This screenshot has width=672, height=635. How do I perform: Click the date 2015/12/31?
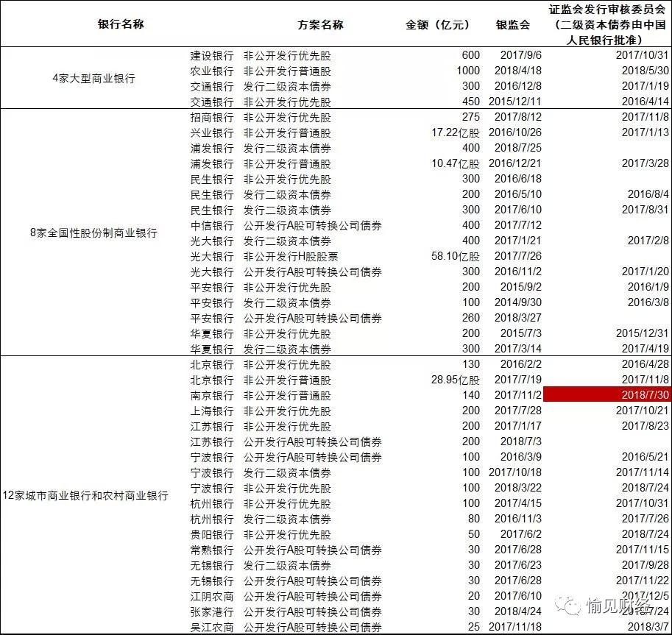pyautogui.click(x=643, y=333)
